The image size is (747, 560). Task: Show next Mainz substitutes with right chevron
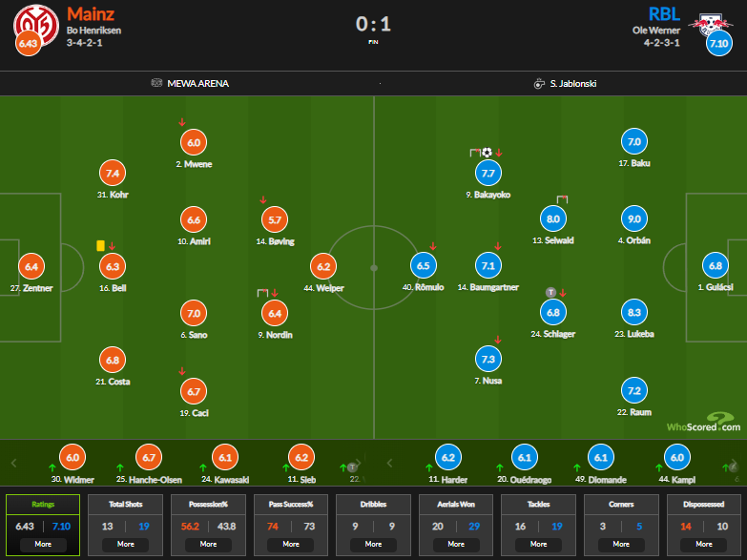click(359, 463)
